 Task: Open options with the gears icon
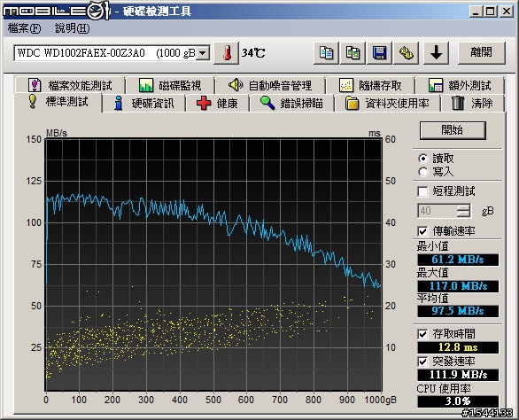coord(407,53)
